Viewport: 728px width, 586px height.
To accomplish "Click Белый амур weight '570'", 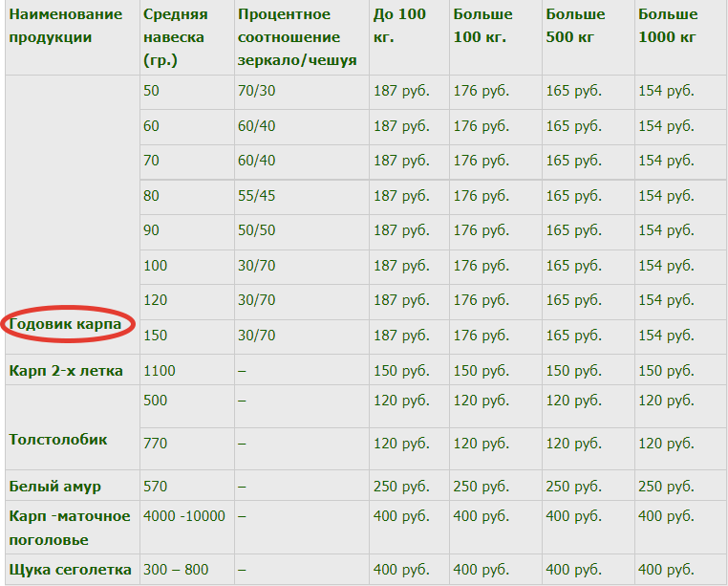I will pyautogui.click(x=155, y=487).
